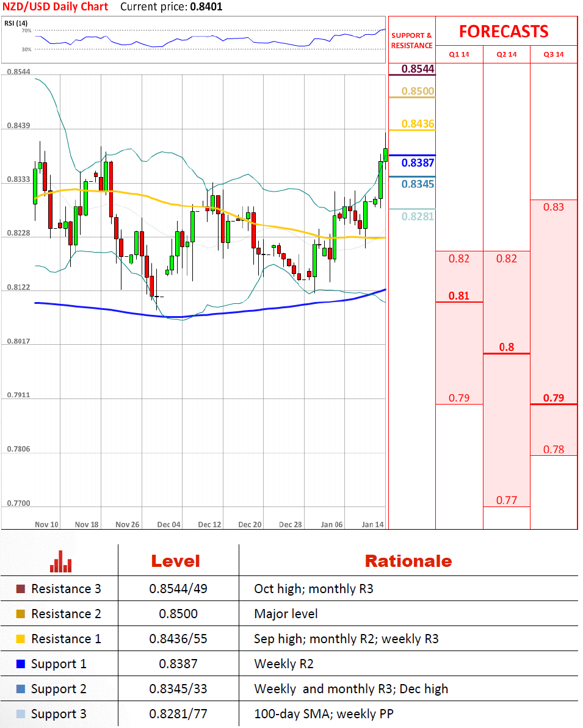Click the Current price 0.8401 value
The height and width of the screenshot is (728, 583).
[x=206, y=7]
